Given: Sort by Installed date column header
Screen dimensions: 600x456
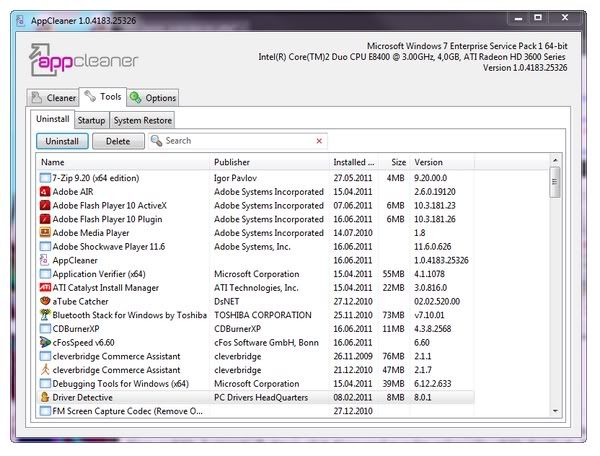Looking at the screenshot, I should point(354,162).
